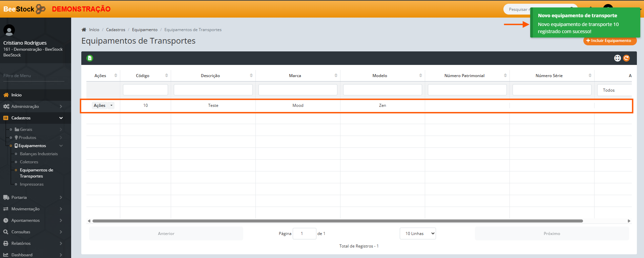Click the orange refresh table icon
The image size is (644, 258).
click(x=626, y=58)
